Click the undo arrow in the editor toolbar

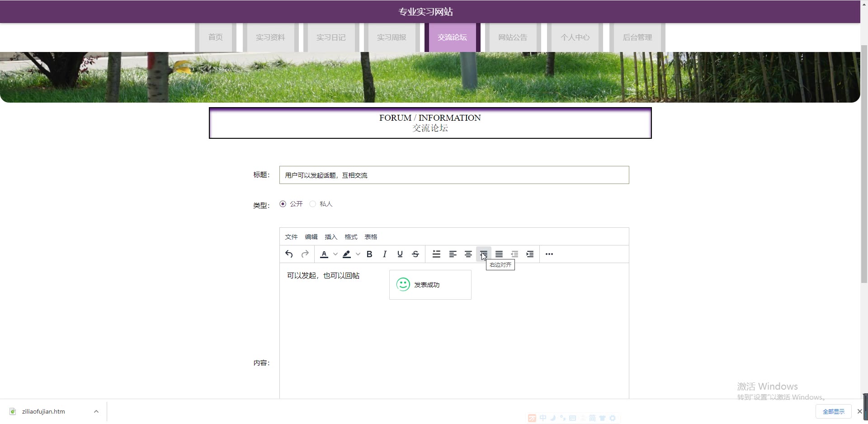[x=289, y=254]
